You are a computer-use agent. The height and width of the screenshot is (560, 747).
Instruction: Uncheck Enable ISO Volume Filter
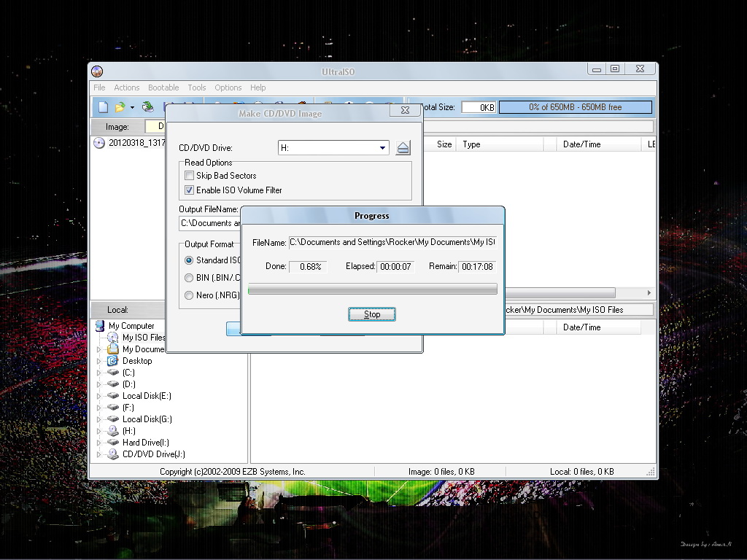click(189, 190)
